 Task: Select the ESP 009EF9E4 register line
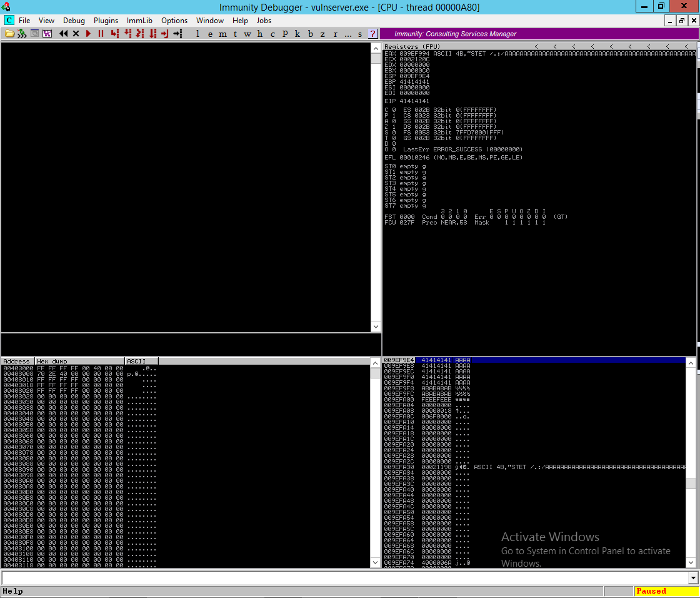(x=407, y=76)
